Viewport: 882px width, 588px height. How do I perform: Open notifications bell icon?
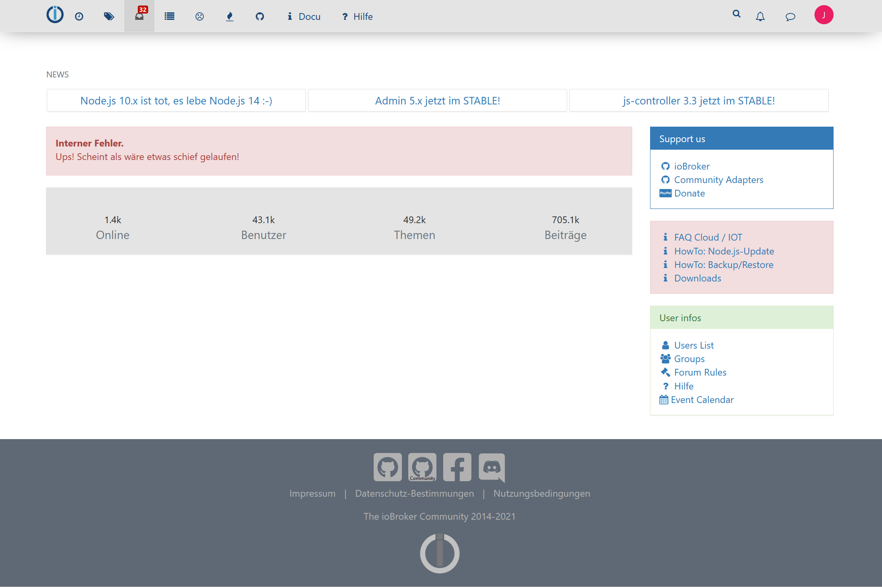[x=760, y=16]
